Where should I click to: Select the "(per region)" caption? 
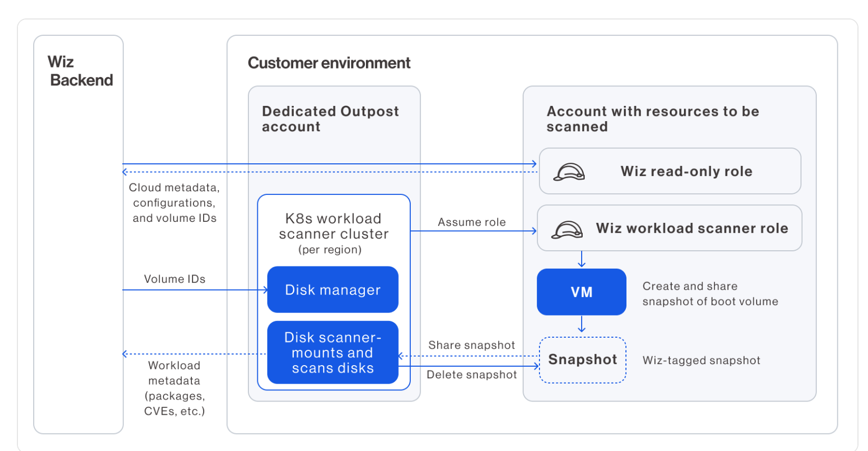(x=330, y=250)
